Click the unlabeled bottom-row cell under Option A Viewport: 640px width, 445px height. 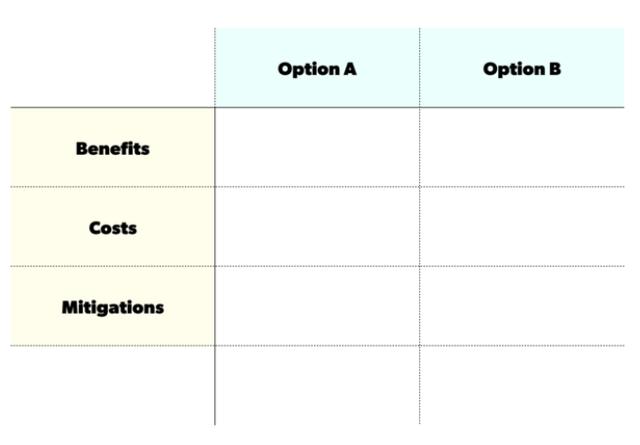tap(317, 385)
